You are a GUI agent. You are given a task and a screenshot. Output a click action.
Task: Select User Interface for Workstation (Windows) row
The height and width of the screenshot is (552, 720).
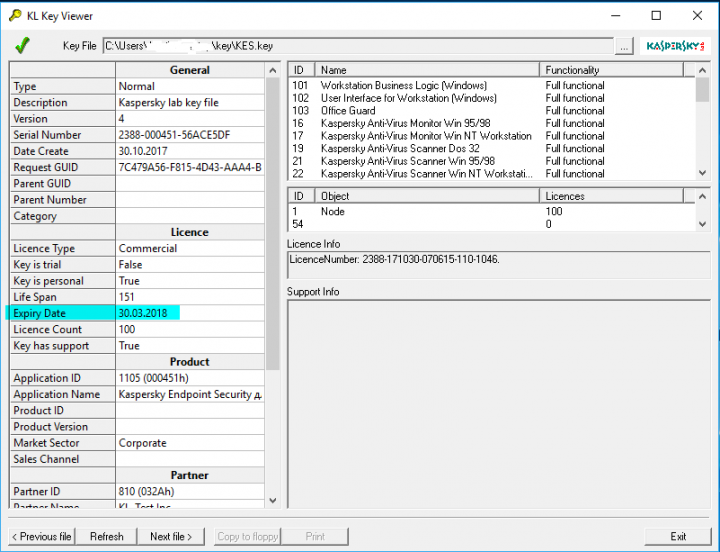[x=491, y=98]
